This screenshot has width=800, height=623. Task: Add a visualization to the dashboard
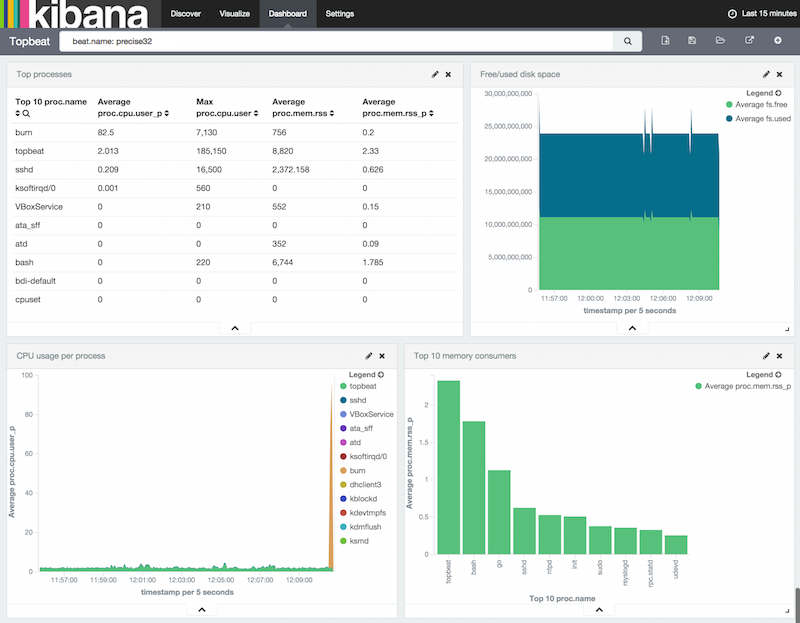[x=777, y=40]
